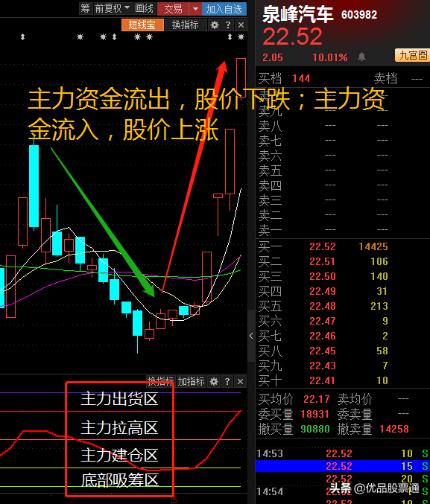Screen dimensions: 430x504
Task: Open the 九宫图 grid view
Action: (x=413, y=55)
